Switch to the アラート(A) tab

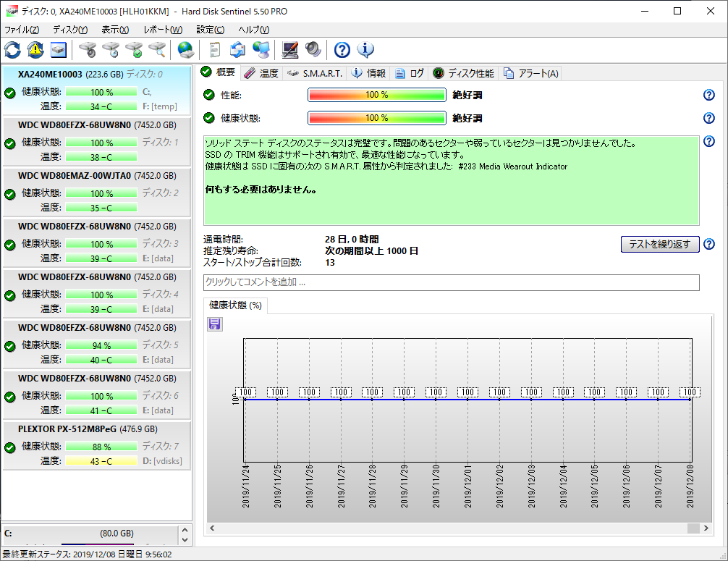coord(530,73)
